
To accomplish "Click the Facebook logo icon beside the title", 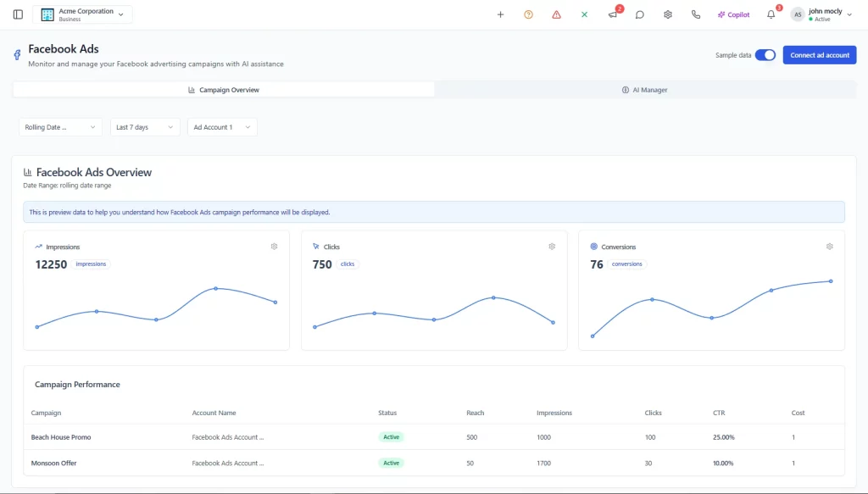I will click(x=17, y=55).
